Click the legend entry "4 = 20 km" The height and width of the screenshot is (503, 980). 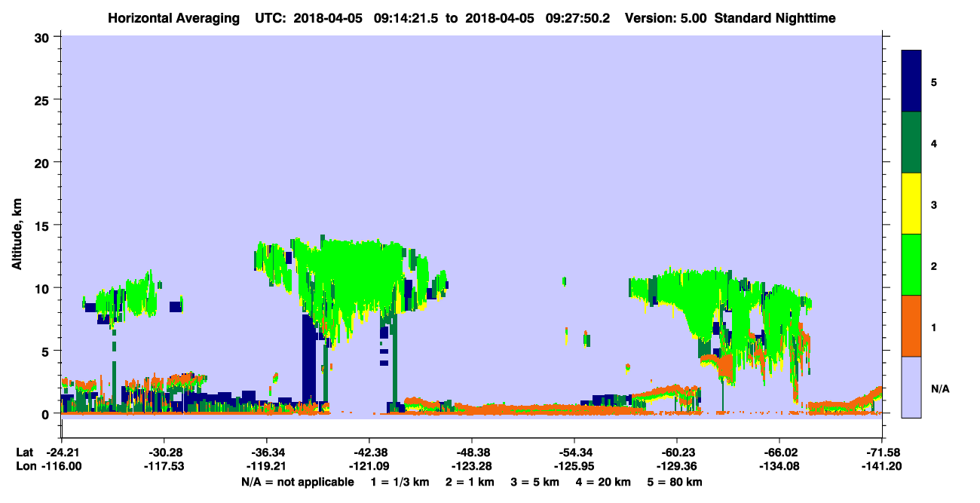(x=605, y=482)
